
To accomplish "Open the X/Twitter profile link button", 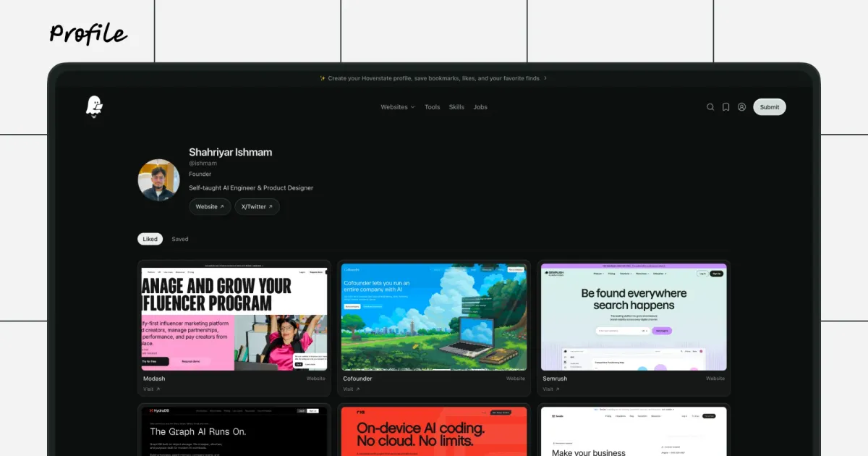I will coord(257,207).
